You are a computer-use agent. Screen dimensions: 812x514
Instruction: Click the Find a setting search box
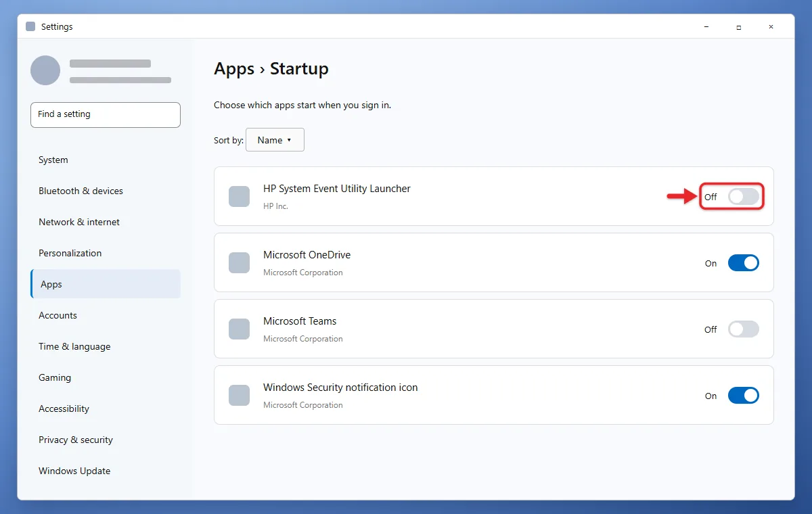(x=106, y=114)
